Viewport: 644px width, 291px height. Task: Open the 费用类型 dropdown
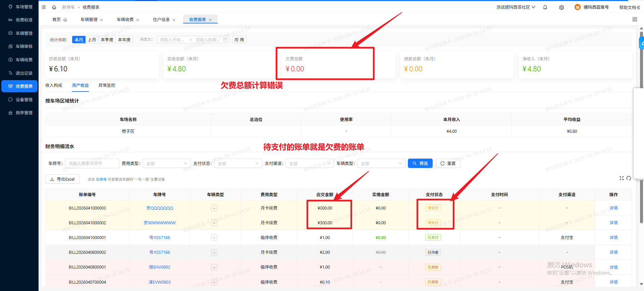coord(166,164)
